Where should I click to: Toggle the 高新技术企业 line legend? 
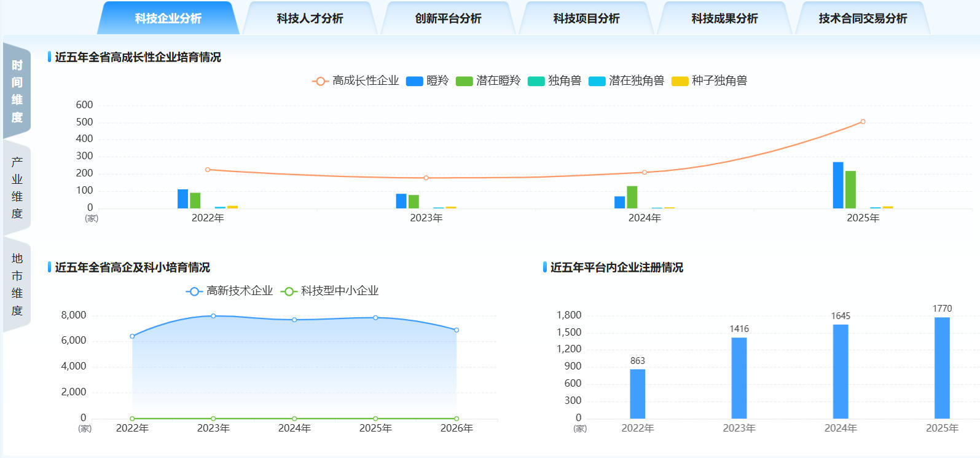coord(230,291)
